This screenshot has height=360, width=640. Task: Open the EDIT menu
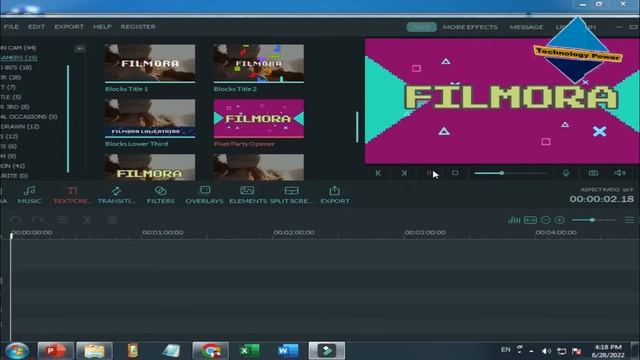[36, 27]
